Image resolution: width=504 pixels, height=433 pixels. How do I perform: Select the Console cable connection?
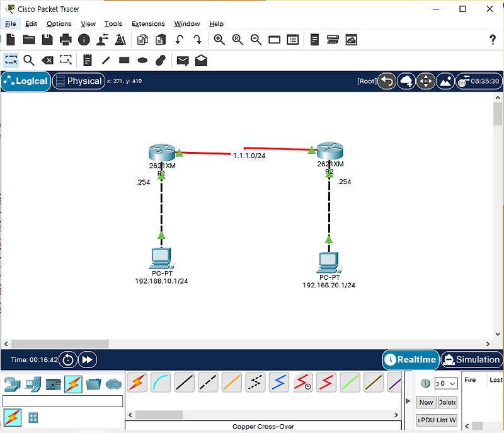[x=161, y=383]
